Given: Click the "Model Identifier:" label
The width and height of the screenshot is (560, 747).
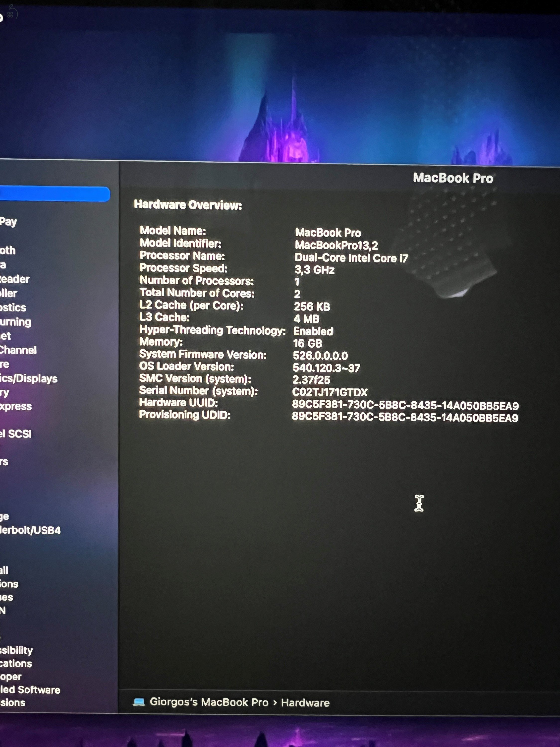Looking at the screenshot, I should pos(181,243).
